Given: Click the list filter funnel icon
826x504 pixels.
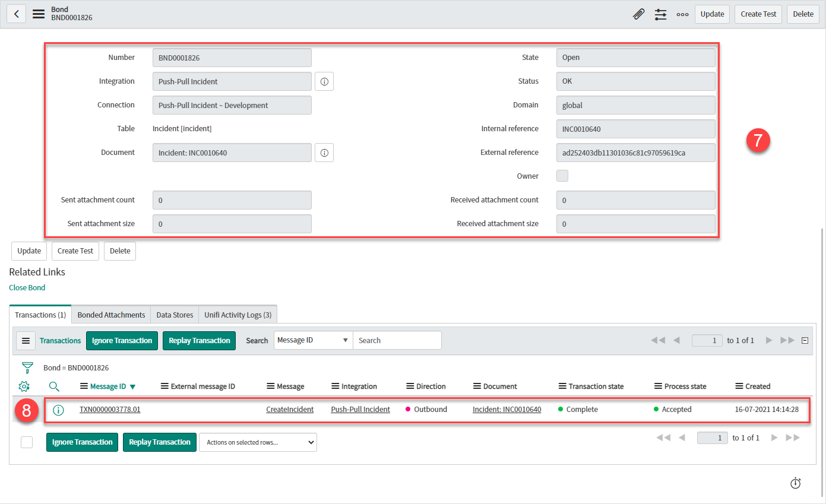Looking at the screenshot, I should (x=27, y=367).
